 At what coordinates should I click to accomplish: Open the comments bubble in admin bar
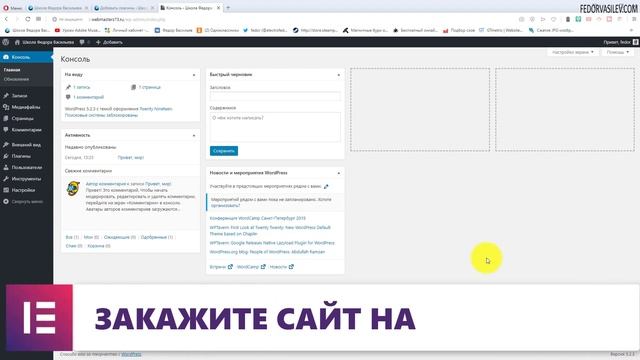(x=82, y=42)
